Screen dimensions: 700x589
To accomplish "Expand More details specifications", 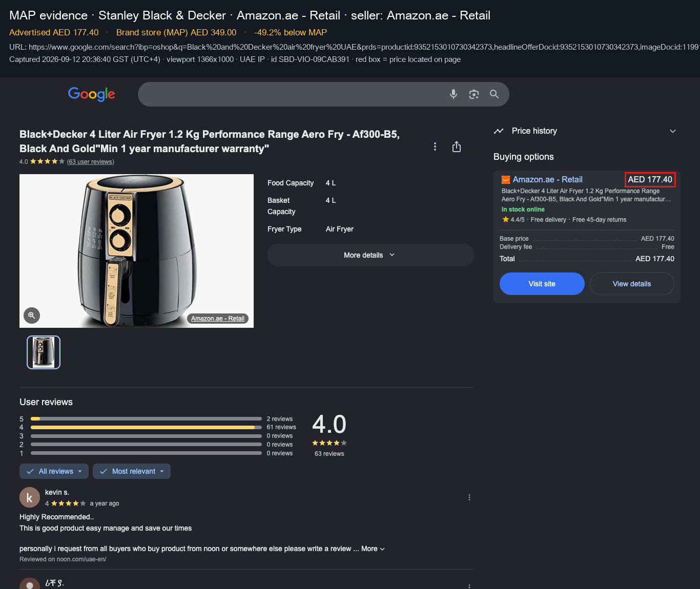I will [370, 255].
